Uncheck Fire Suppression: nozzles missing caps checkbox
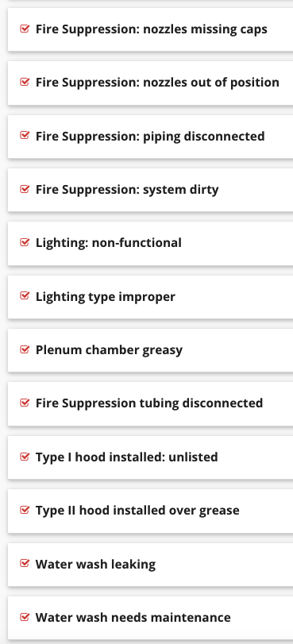The image size is (293, 644). pos(25,29)
